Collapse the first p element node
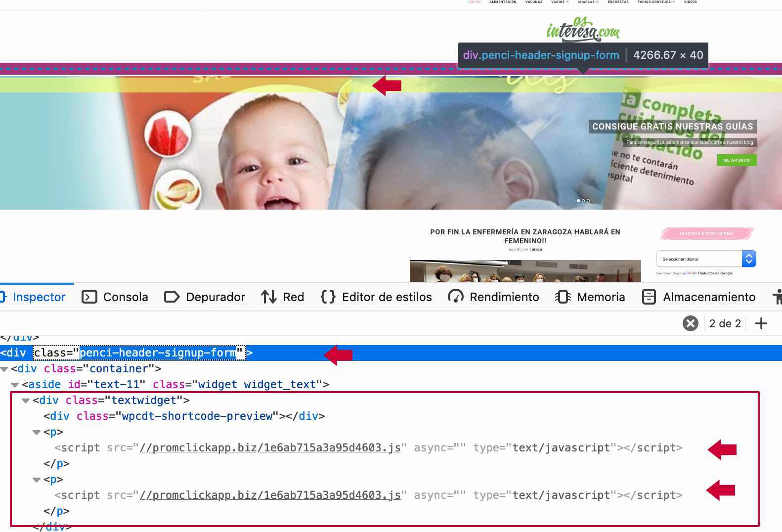 37,433
